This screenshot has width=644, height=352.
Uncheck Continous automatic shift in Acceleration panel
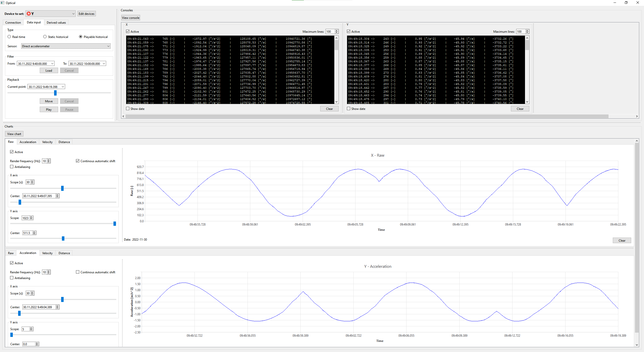pyautogui.click(x=77, y=272)
